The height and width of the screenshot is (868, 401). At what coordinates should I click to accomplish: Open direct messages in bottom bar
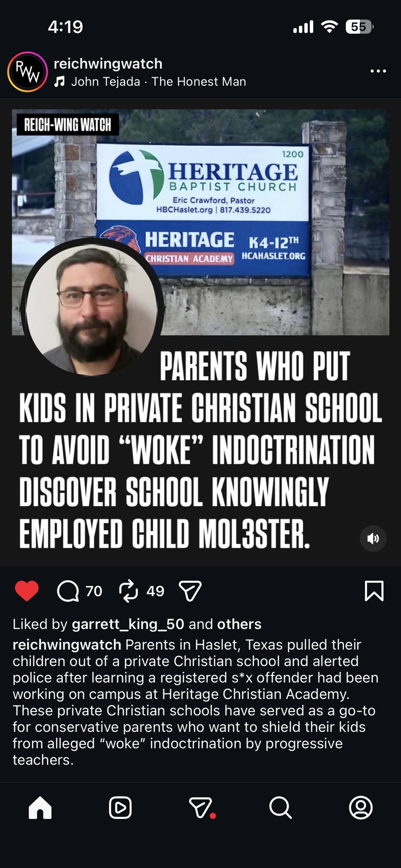(x=201, y=808)
